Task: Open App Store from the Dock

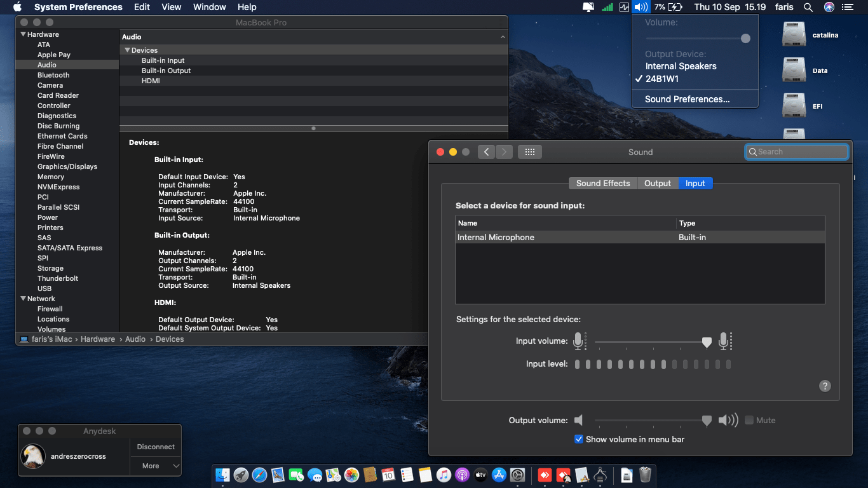Action: 499,475
